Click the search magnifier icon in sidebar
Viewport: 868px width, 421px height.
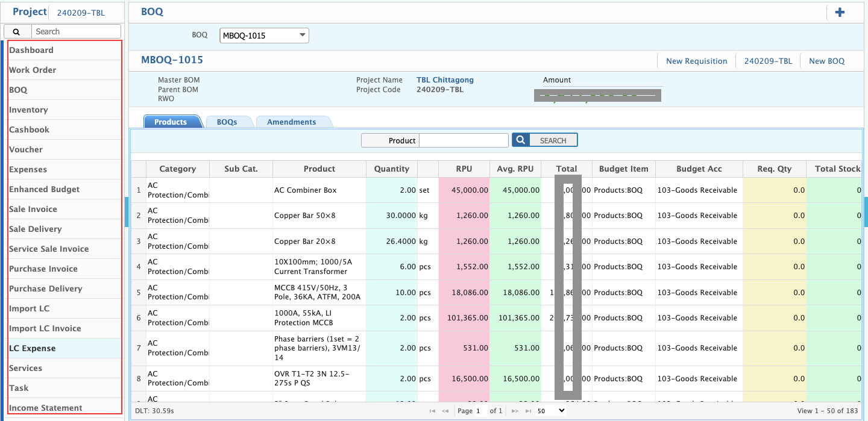coord(16,31)
